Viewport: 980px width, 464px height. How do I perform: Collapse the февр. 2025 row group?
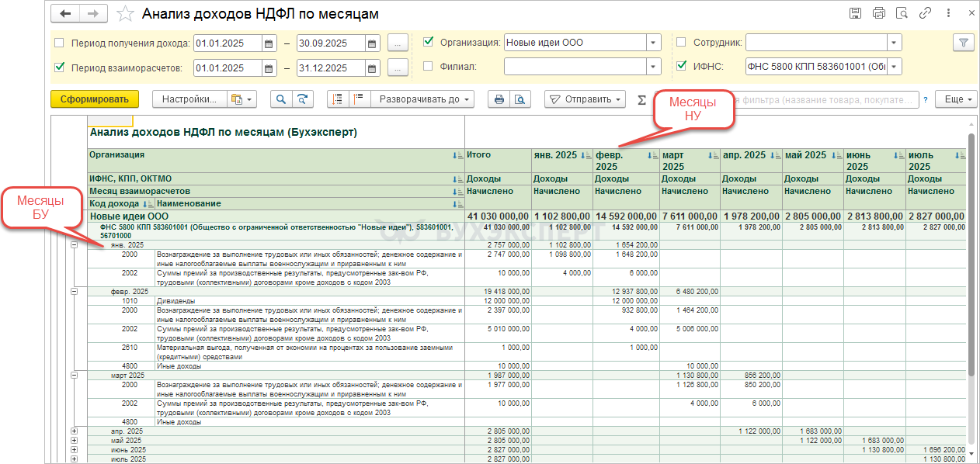[74, 291]
